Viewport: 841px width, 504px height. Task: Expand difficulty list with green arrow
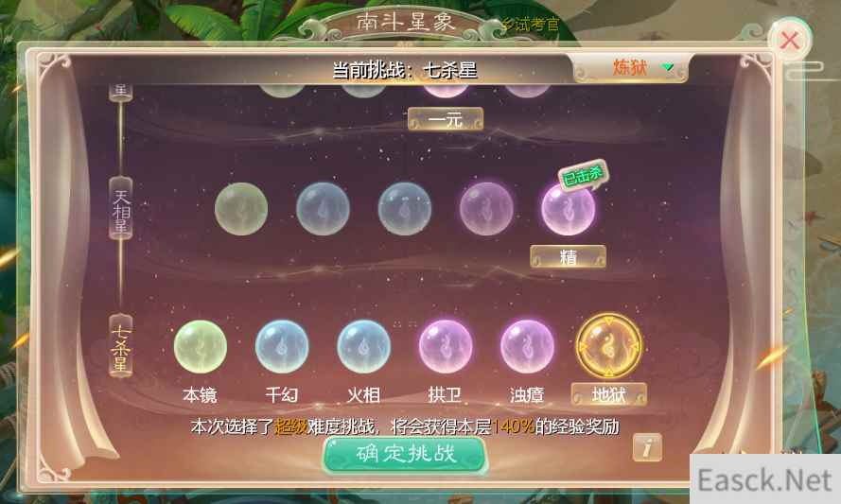click(x=667, y=67)
